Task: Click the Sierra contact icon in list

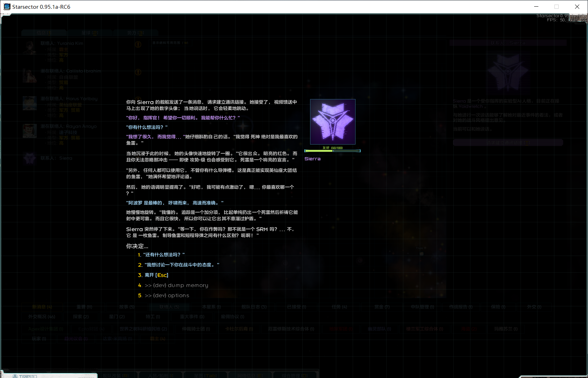Action: [30, 158]
